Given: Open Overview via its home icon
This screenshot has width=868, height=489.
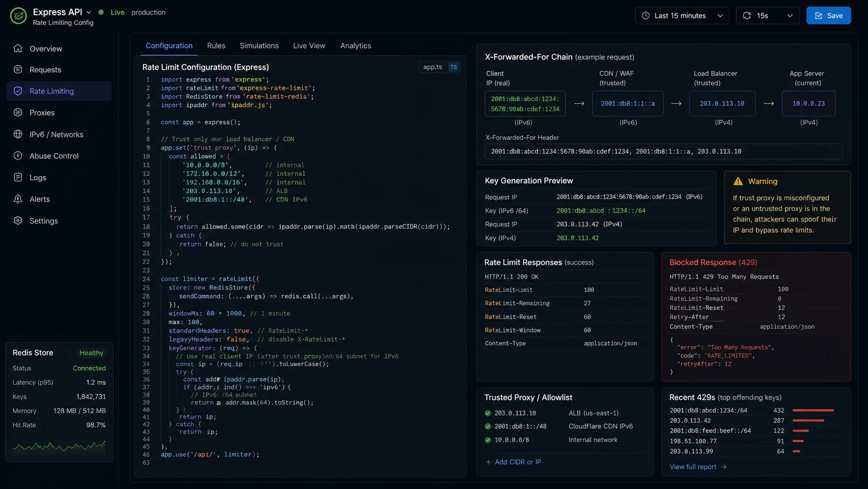Looking at the screenshot, I should 18,48.
